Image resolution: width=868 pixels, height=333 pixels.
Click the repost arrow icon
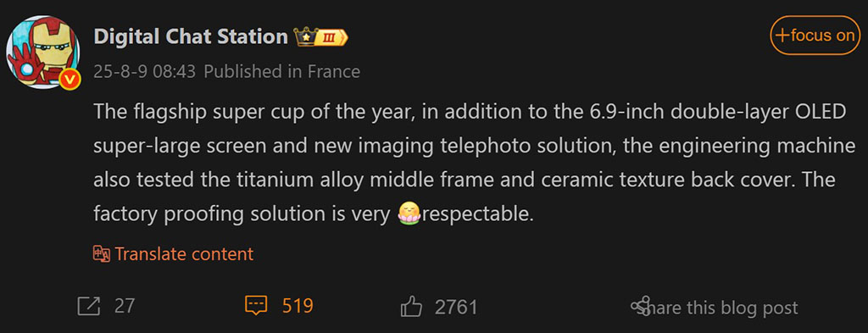tap(88, 307)
